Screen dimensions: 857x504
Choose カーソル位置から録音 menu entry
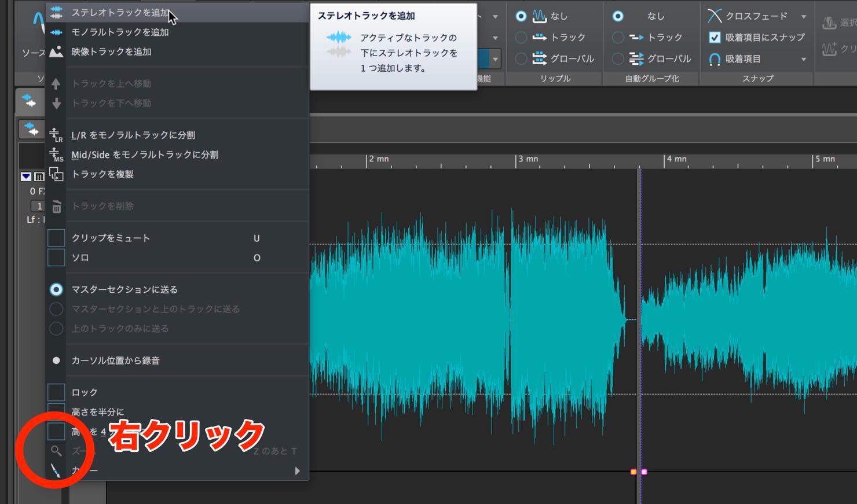[177, 360]
